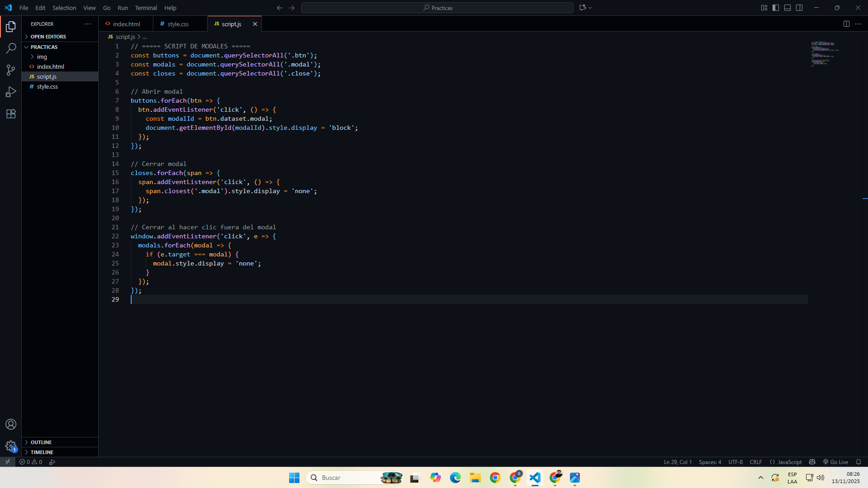Image resolution: width=868 pixels, height=488 pixels.
Task: Open the Search view in activity bar
Action: 11,48
